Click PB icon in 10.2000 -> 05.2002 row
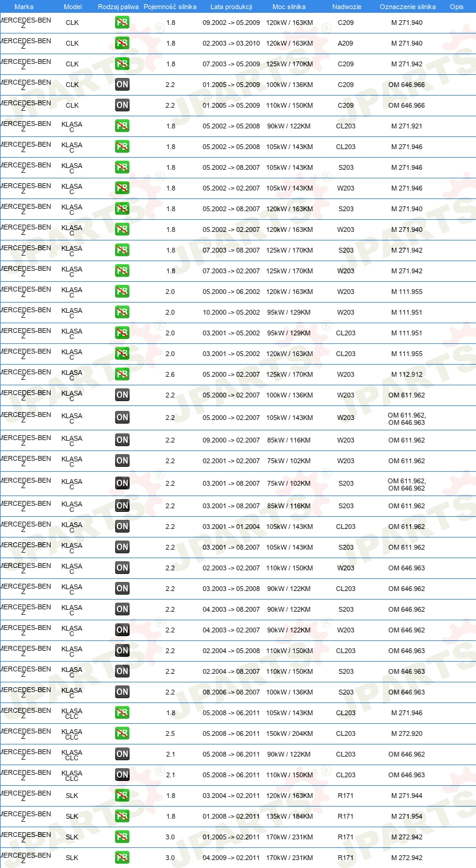The image size is (476, 868). tap(122, 312)
